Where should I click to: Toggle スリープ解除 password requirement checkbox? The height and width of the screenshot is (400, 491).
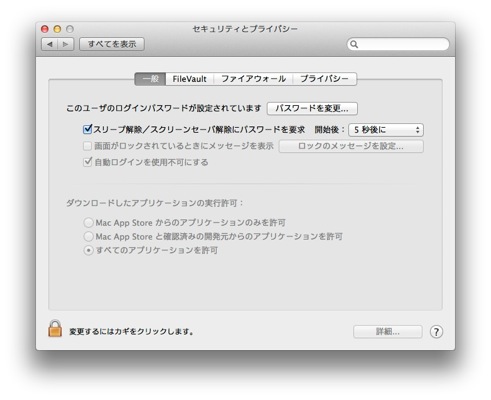click(x=87, y=129)
